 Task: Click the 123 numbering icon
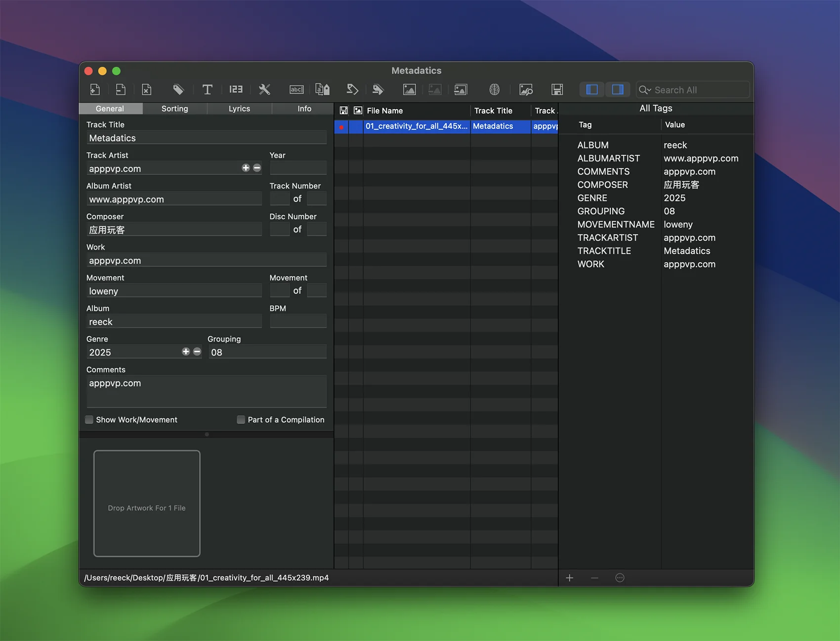[x=236, y=89]
